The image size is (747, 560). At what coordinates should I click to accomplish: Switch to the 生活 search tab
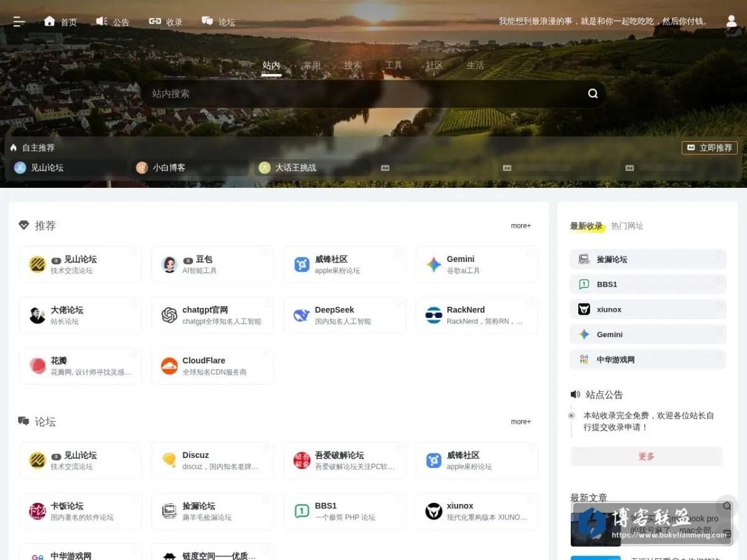tap(476, 65)
